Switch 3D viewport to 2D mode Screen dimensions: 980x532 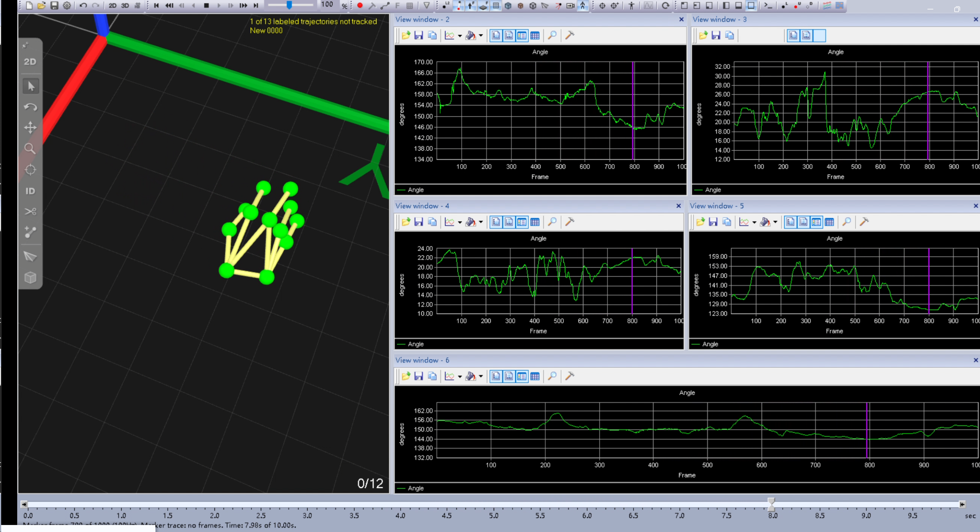[30, 62]
